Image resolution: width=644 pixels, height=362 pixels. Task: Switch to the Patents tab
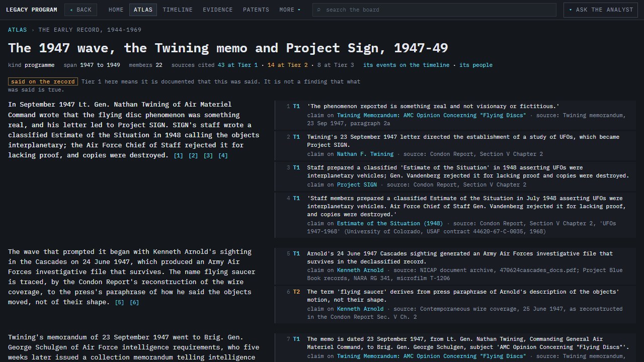256,10
